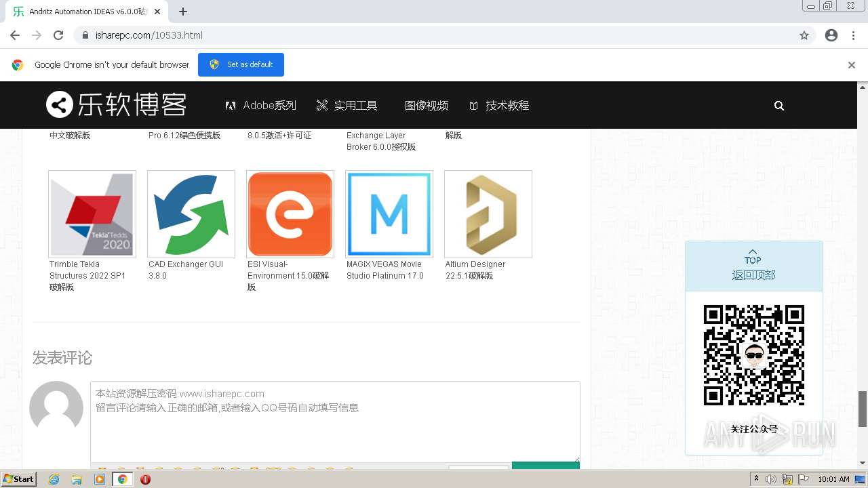
Task: Click the 10:01 AM taskbar clock
Action: pyautogui.click(x=833, y=479)
